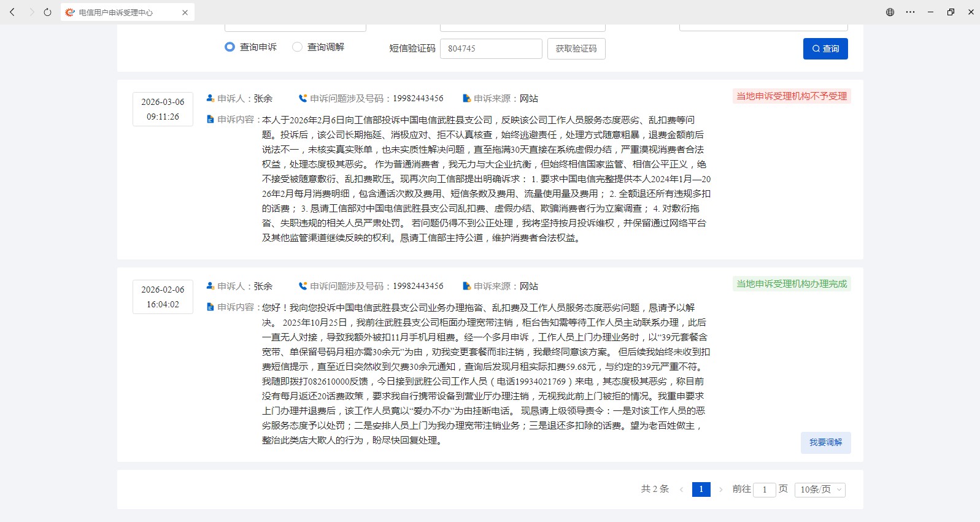Click the browser back arrow icon
This screenshot has width=980, height=522.
coord(12,12)
